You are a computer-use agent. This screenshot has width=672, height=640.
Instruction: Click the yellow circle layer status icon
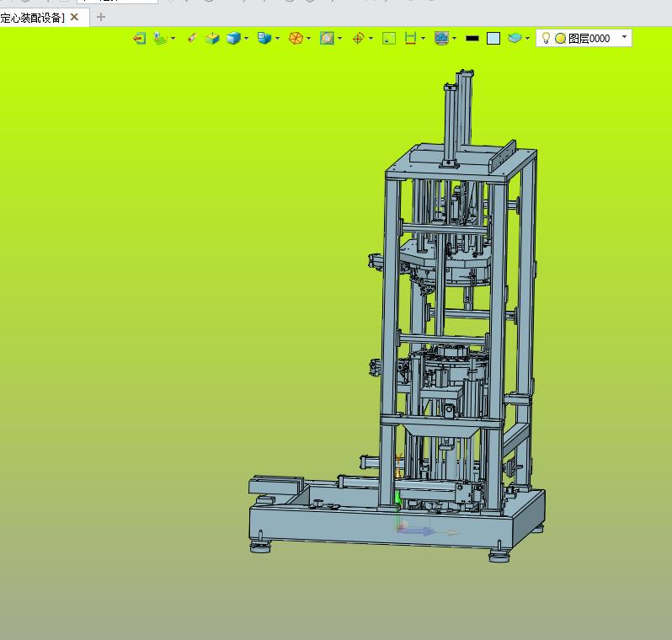(x=560, y=39)
